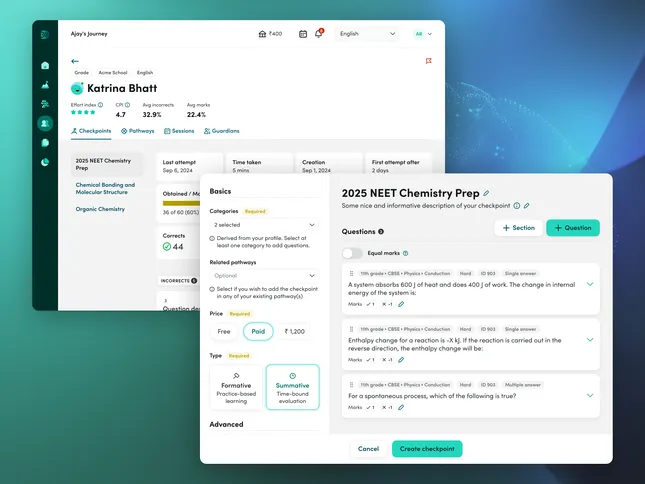The height and width of the screenshot is (484, 645).
Task: Edit the checkpoint title pencil icon
Action: tap(486, 193)
